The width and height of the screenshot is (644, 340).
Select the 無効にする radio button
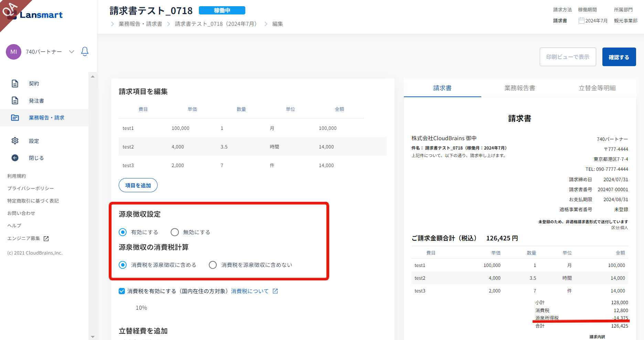click(175, 232)
